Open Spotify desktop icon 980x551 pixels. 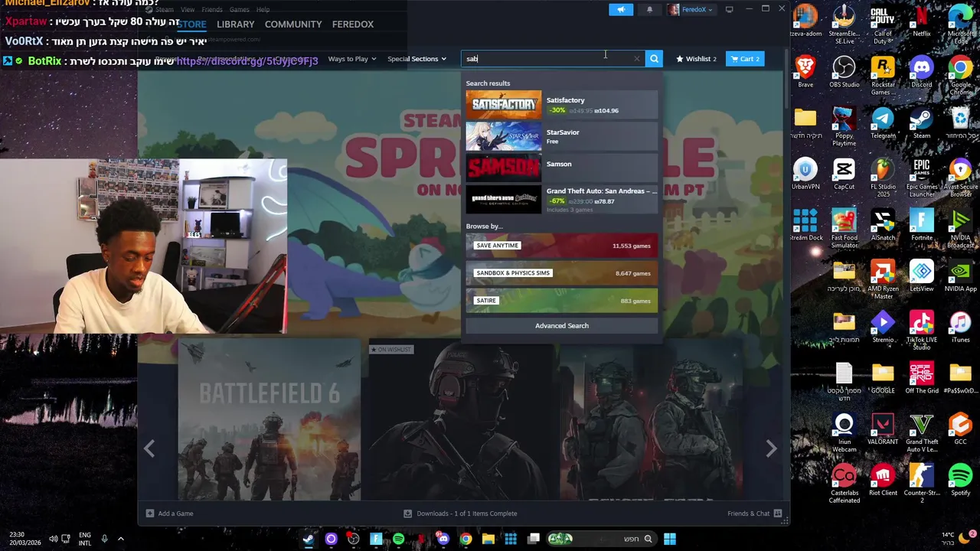click(961, 481)
